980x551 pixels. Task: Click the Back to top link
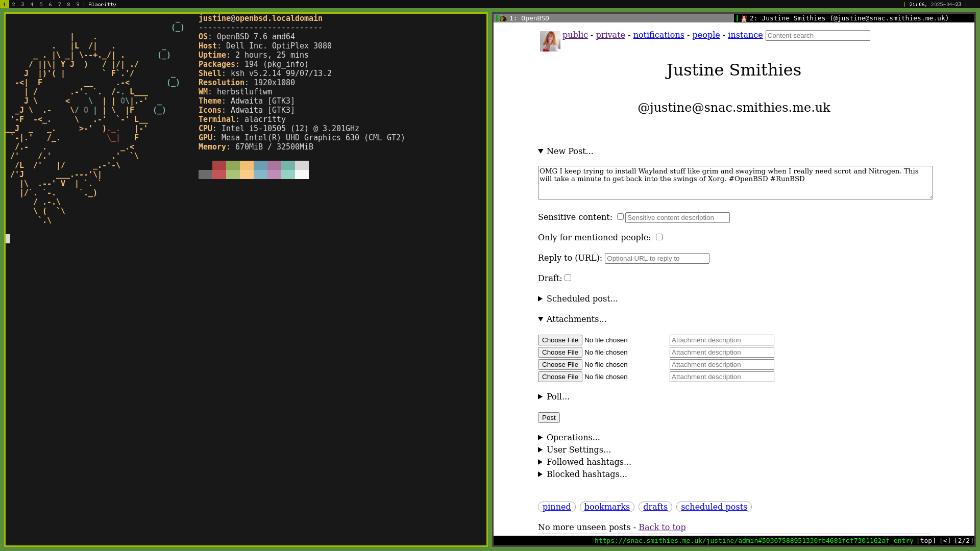(662, 527)
